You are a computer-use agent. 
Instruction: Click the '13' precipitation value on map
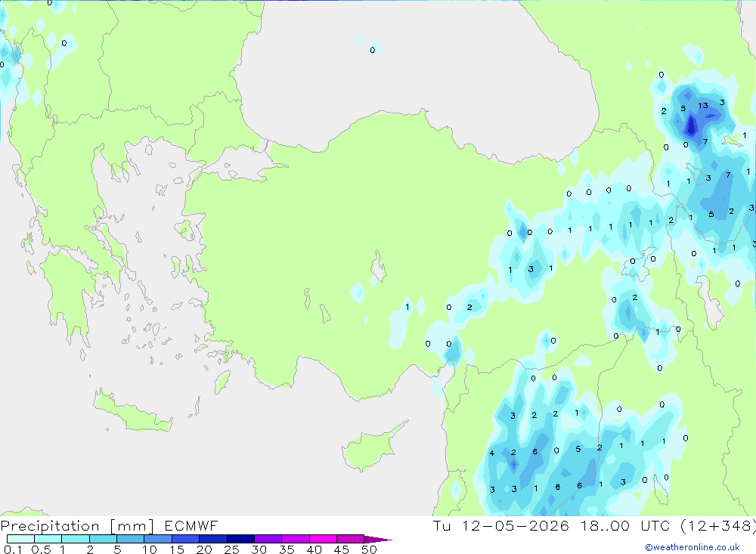click(x=703, y=105)
